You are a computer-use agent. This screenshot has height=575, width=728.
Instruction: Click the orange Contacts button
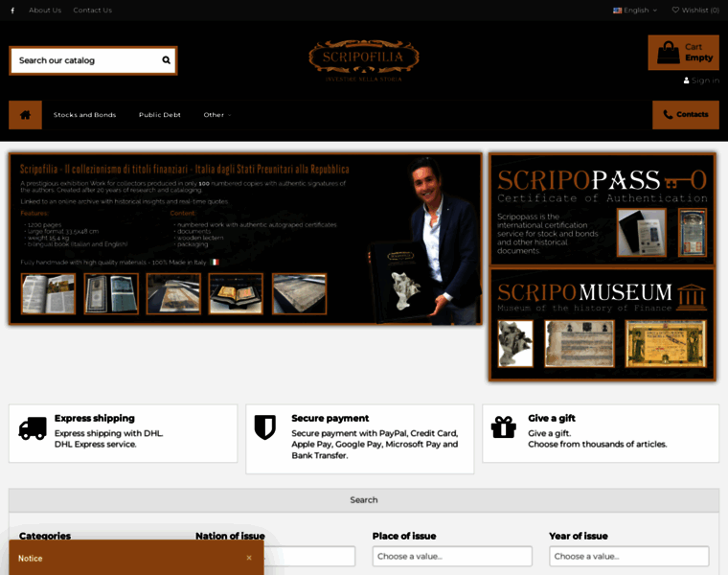(686, 115)
